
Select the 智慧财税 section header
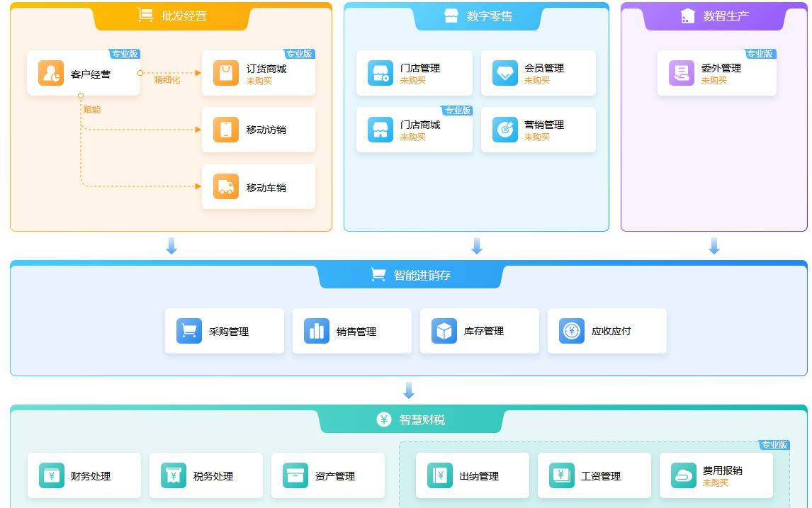[x=411, y=419]
